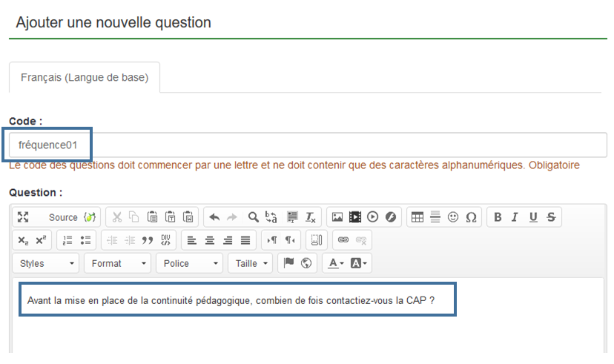Insert an image into the question
This screenshot has height=364, width=614.
click(x=337, y=217)
